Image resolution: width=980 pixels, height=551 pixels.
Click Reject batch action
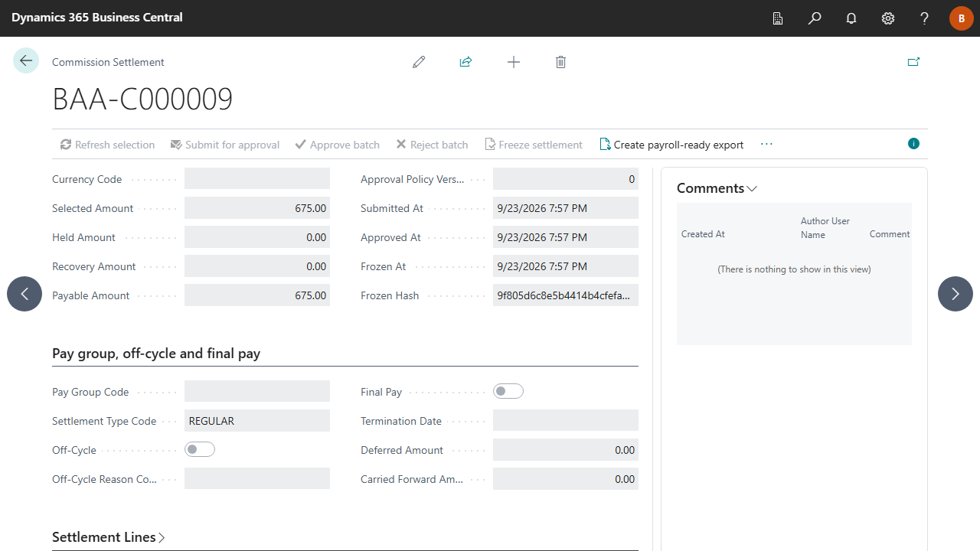coord(432,145)
